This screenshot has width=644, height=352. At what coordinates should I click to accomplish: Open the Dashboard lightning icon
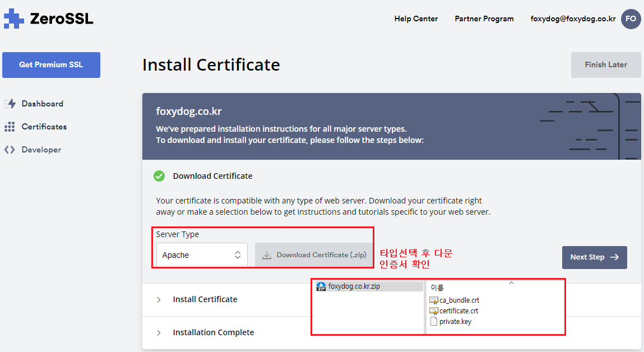10,104
